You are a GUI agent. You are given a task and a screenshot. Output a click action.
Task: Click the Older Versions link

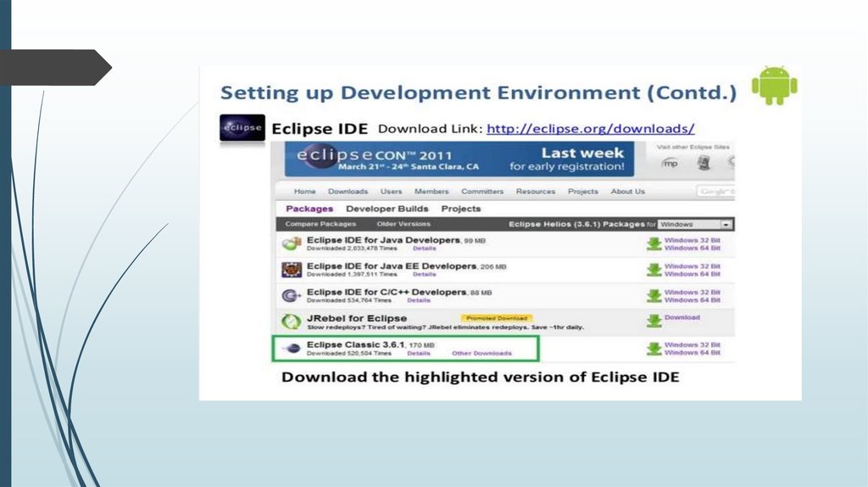click(403, 224)
